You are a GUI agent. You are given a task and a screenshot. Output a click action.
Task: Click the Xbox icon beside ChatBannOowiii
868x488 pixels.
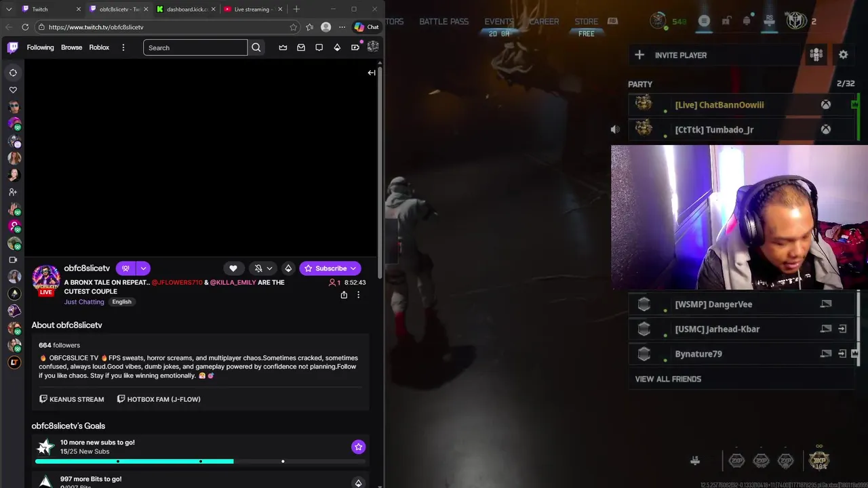(826, 105)
